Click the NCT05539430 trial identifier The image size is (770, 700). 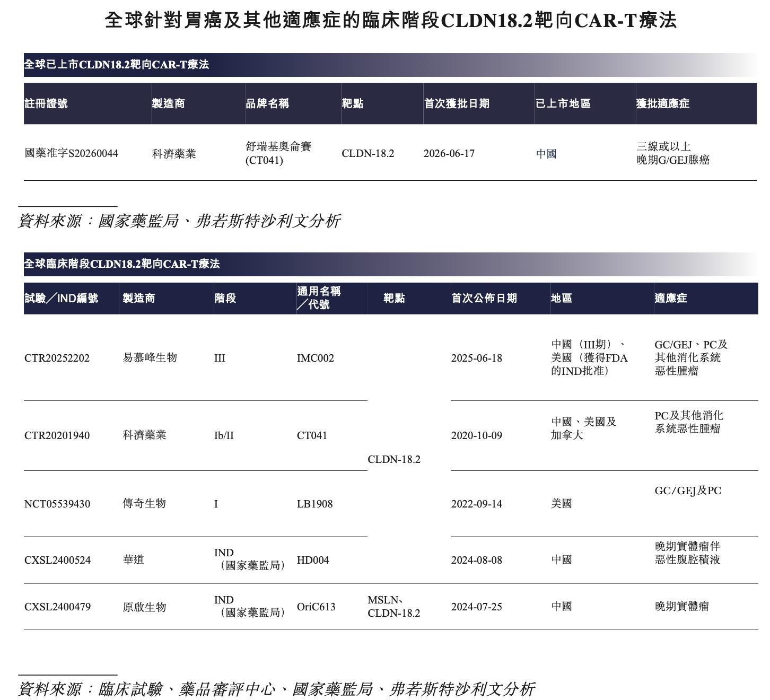(x=57, y=504)
